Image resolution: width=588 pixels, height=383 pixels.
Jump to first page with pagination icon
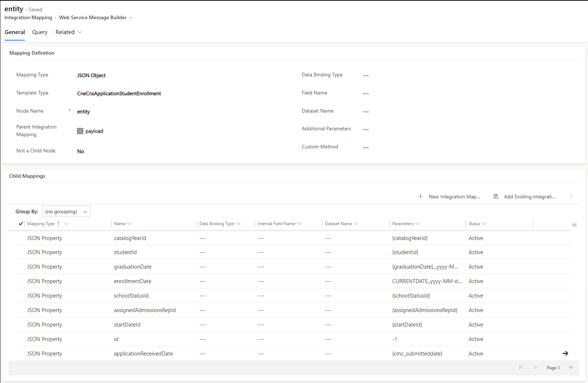521,367
